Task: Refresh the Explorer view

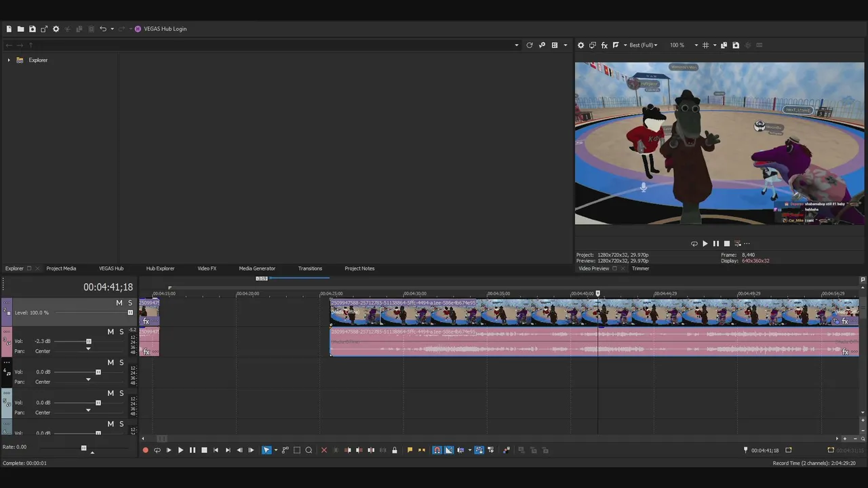Action: point(530,45)
